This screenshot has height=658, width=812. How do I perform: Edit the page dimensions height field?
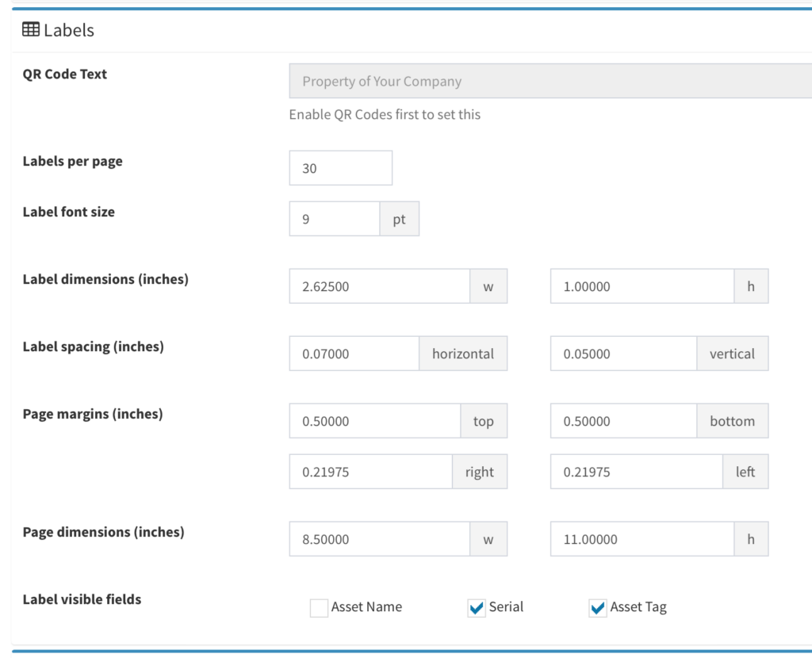click(x=641, y=539)
